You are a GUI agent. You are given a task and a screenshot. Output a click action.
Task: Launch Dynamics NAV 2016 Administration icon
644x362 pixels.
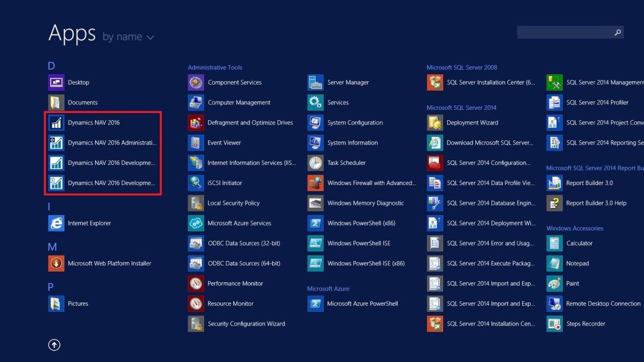click(x=56, y=143)
